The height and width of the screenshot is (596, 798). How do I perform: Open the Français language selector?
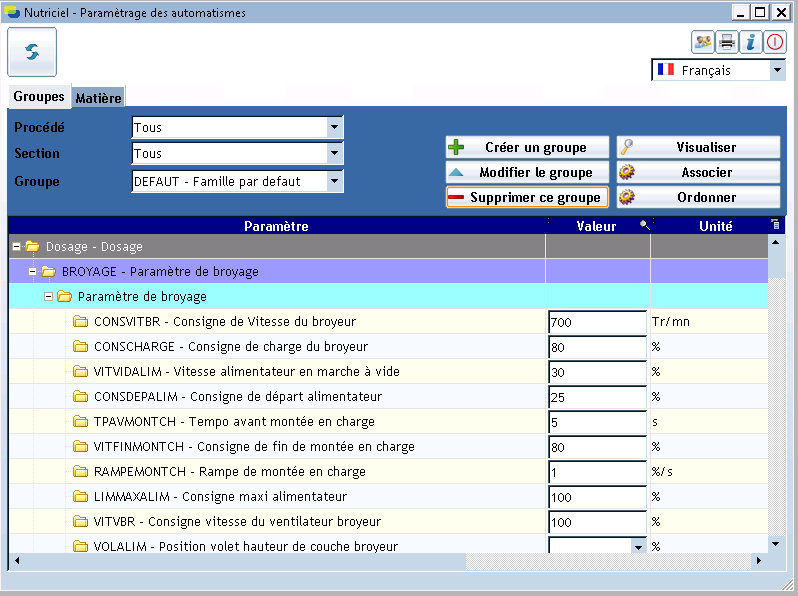[x=777, y=71]
